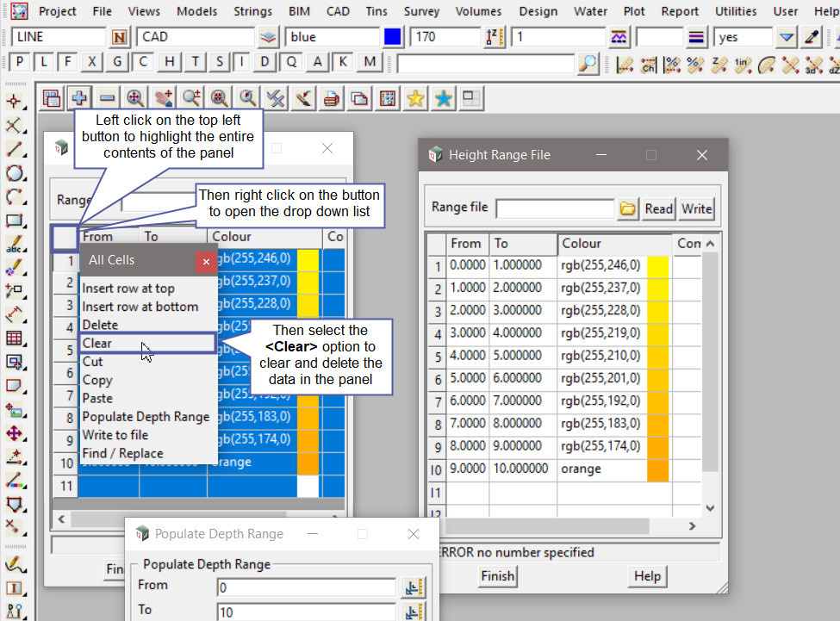
Task: Open the model list beside CAD field
Action: click(x=269, y=37)
